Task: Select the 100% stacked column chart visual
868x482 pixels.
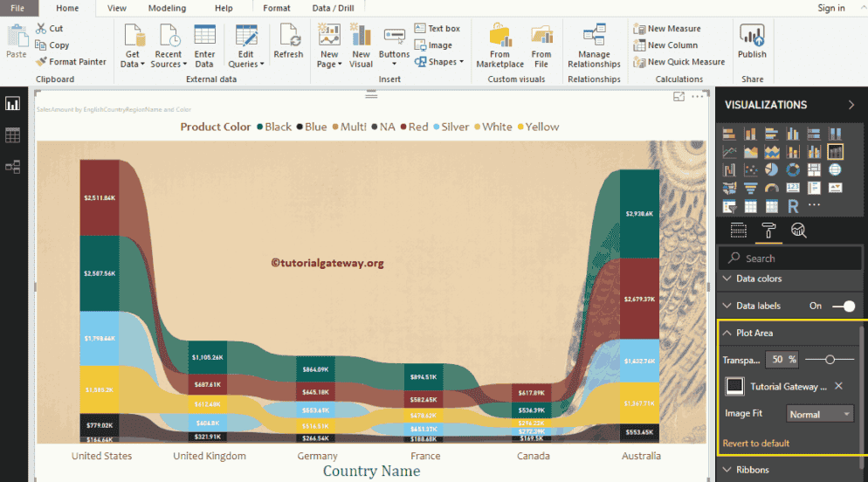Action: [x=835, y=134]
